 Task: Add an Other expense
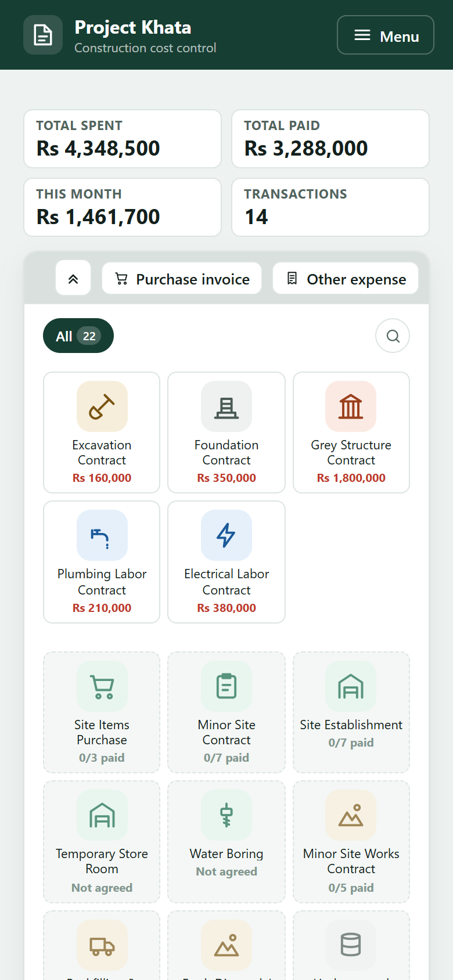(346, 278)
